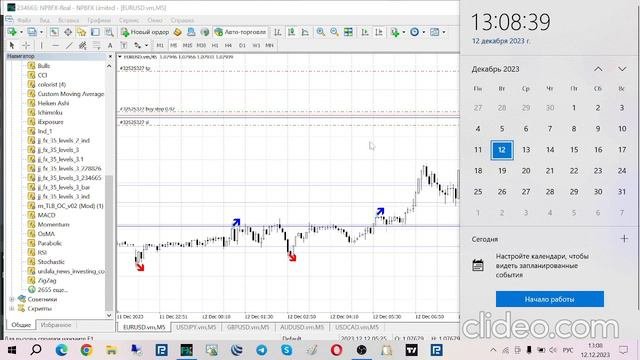The height and width of the screenshot is (360, 640).
Task: Open dropdown arrow beside Periods clock icon
Action: click(x=423, y=32)
